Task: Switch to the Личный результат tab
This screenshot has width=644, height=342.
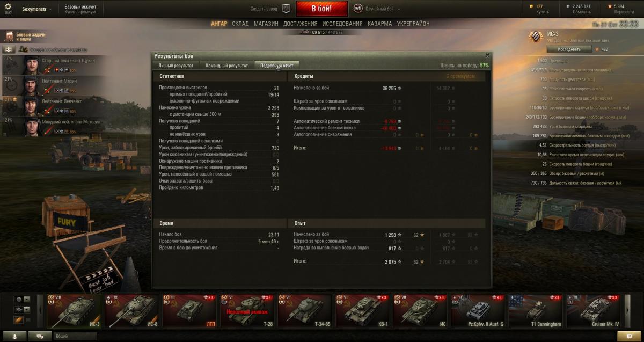Action: pos(175,66)
